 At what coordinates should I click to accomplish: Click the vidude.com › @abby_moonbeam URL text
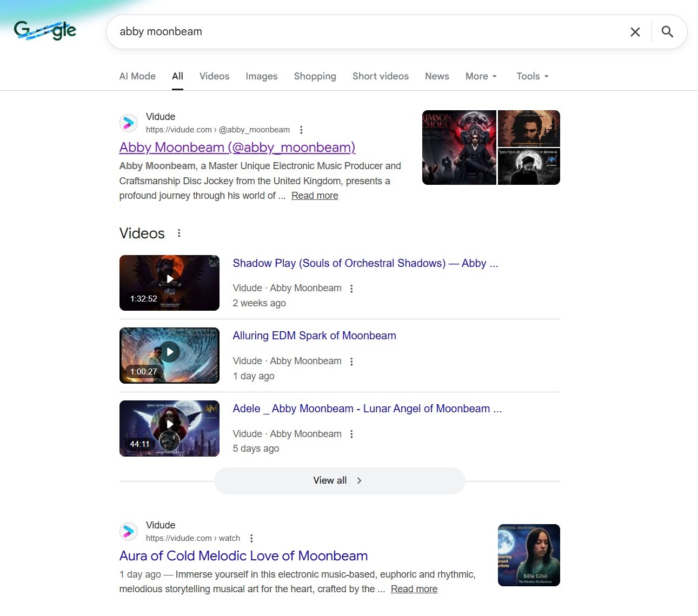[x=218, y=130]
